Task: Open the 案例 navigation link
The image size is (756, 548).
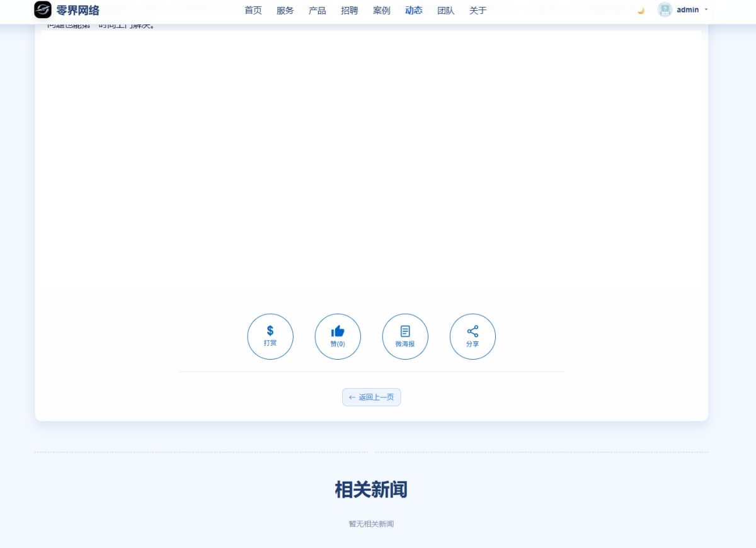Action: (x=382, y=11)
